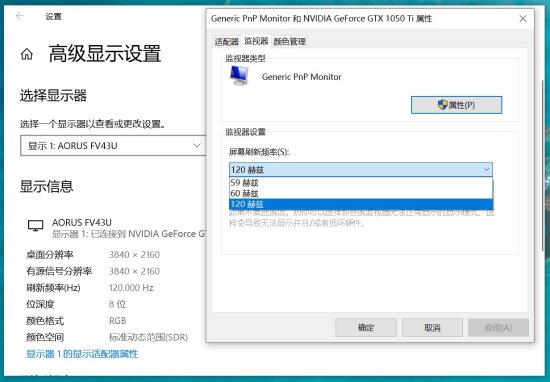Select 120 赫兹 in the dropdown list

361,204
